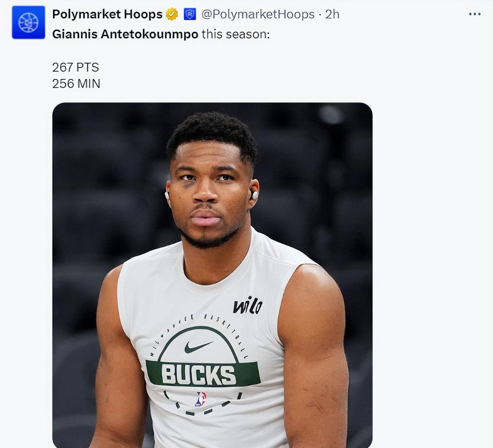Click the blue shield affiliate badge

point(190,15)
